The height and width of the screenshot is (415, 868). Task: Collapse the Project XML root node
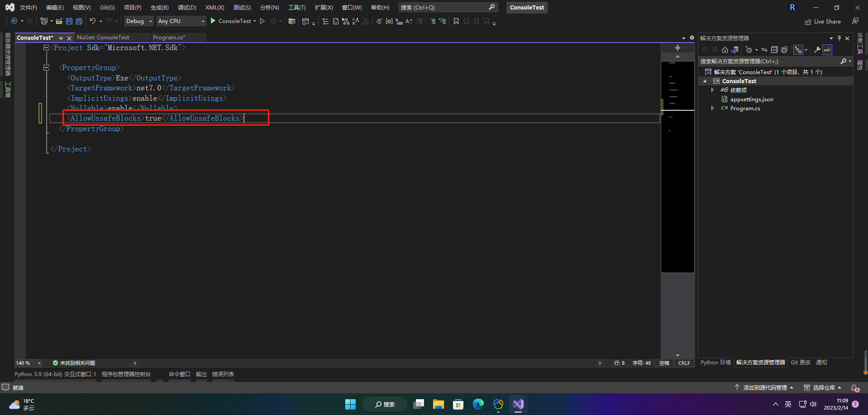tap(46, 47)
